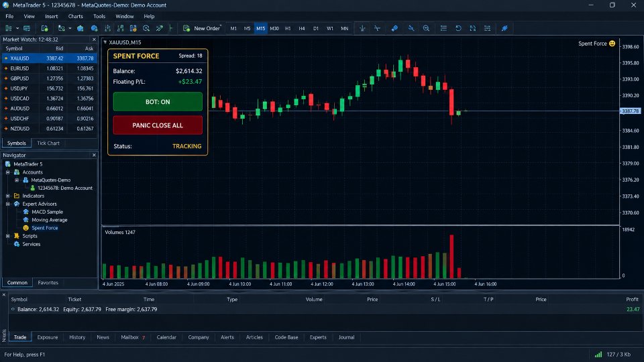
Task: Click the PANIC CLOSE ALL button
Action: 158,125
